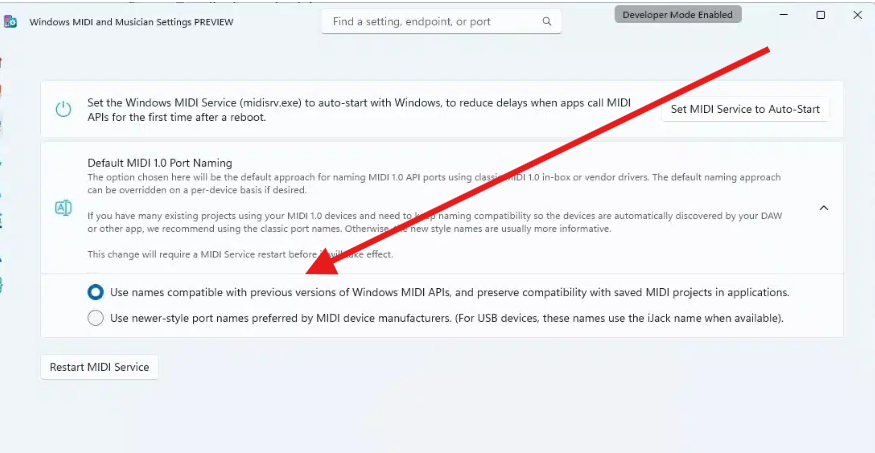The image size is (875, 453).
Task: Click the port naming letter icon
Action: click(63, 208)
